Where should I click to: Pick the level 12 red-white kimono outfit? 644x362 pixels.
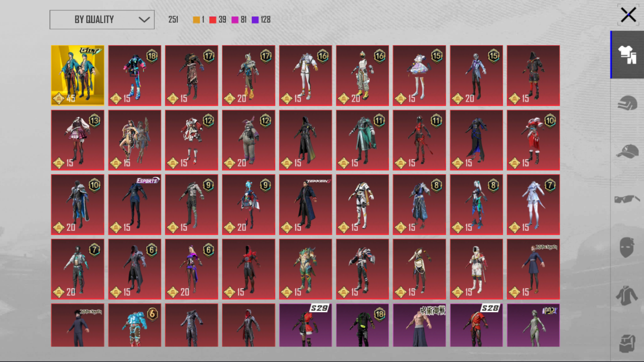click(192, 140)
